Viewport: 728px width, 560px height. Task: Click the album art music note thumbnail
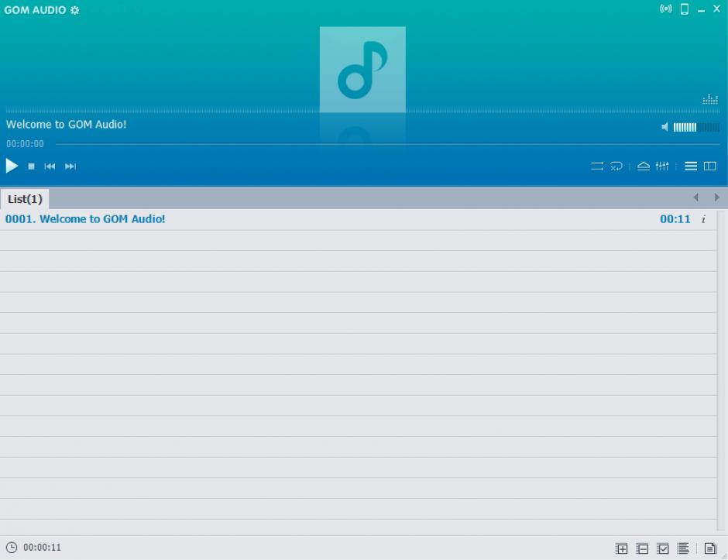coord(362,70)
